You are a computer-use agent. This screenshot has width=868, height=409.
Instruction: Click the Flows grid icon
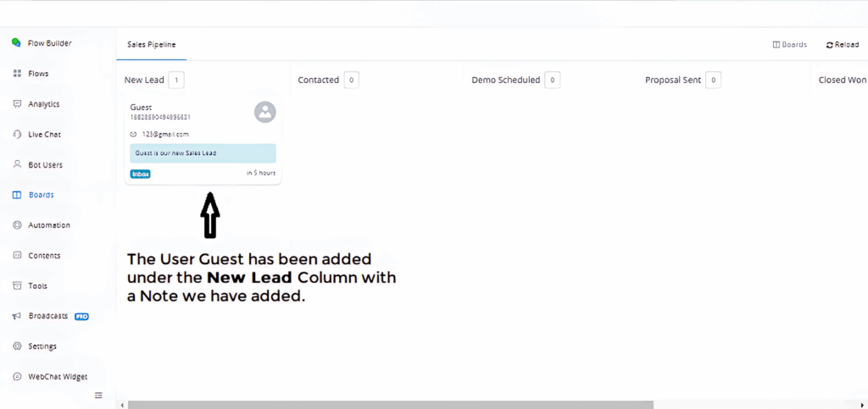17,74
